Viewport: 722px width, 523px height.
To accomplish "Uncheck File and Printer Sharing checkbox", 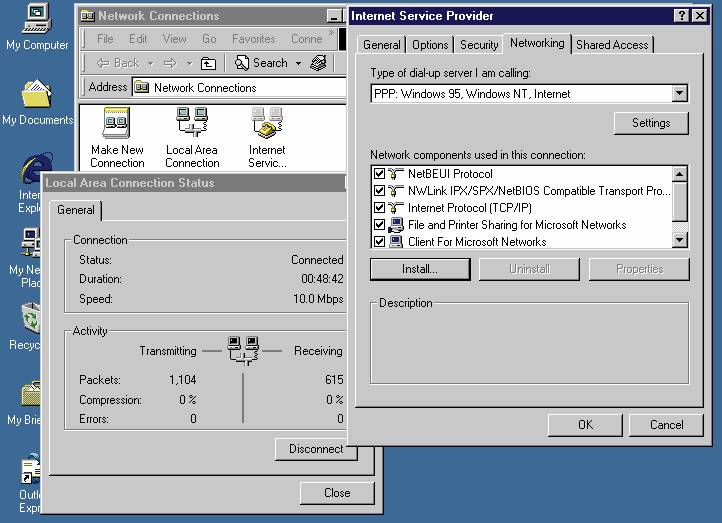I will click(x=379, y=225).
